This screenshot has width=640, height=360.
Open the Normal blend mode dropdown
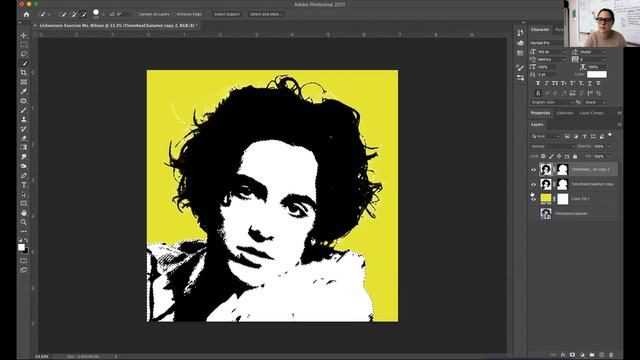point(553,146)
